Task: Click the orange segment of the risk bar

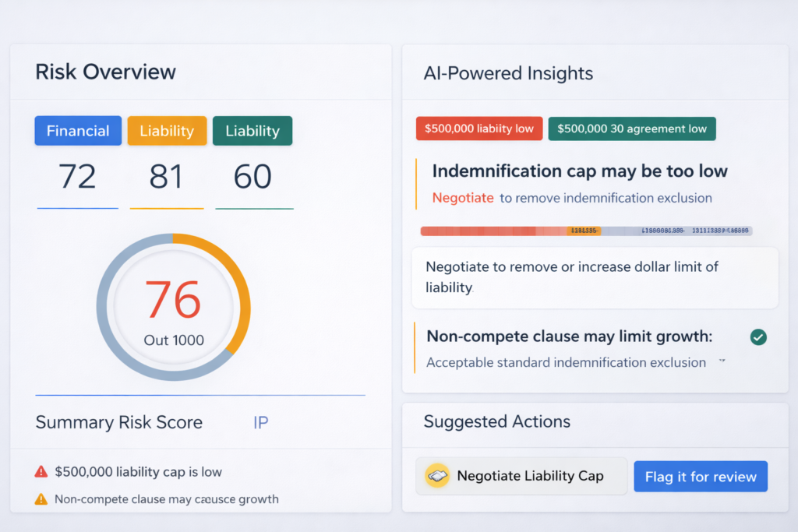Action: click(584, 231)
